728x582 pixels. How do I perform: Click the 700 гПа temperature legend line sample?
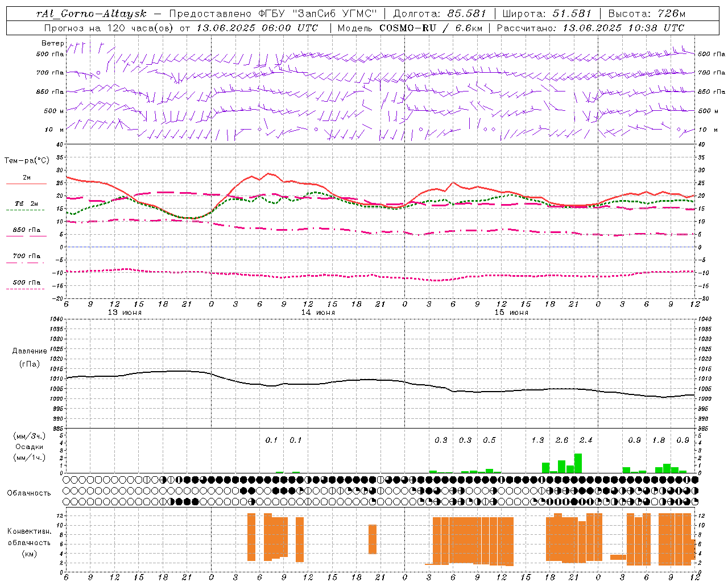point(26,263)
